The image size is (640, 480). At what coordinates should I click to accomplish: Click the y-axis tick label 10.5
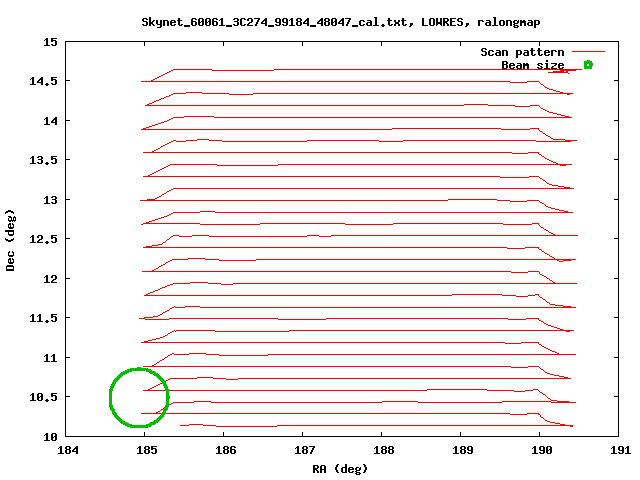point(44,397)
